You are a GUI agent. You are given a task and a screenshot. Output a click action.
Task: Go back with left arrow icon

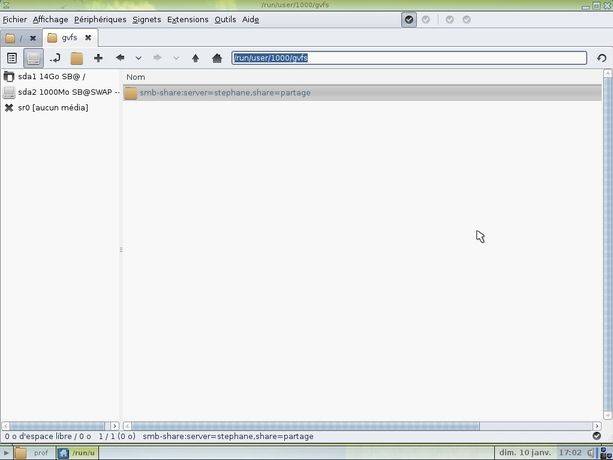[x=120, y=58]
